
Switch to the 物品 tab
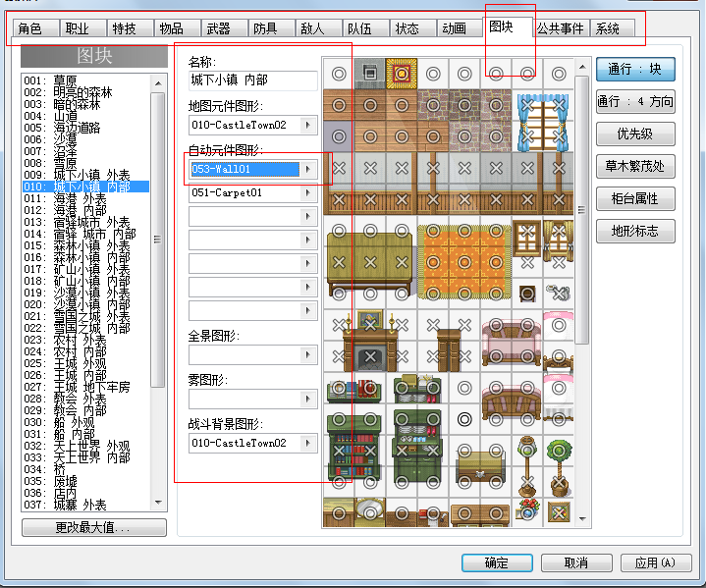tap(177, 28)
